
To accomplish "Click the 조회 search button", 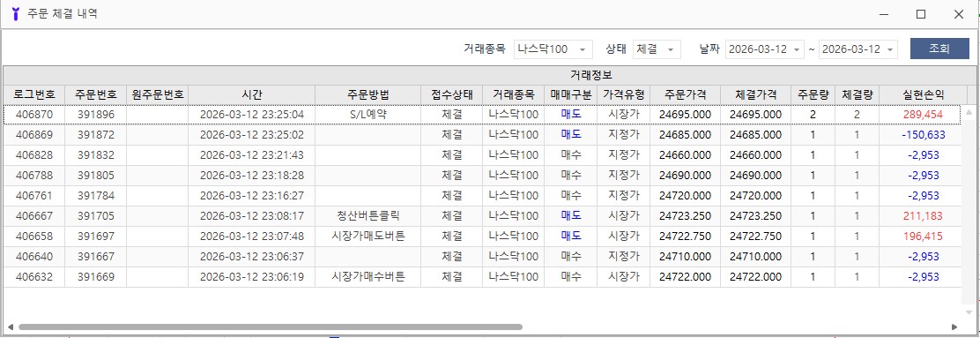I will pos(939,49).
